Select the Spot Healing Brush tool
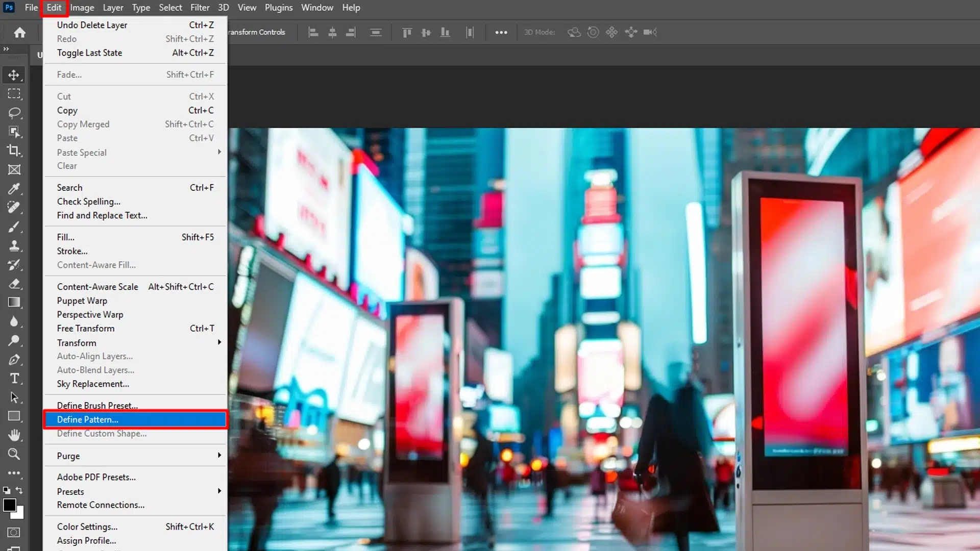 pyautogui.click(x=14, y=208)
